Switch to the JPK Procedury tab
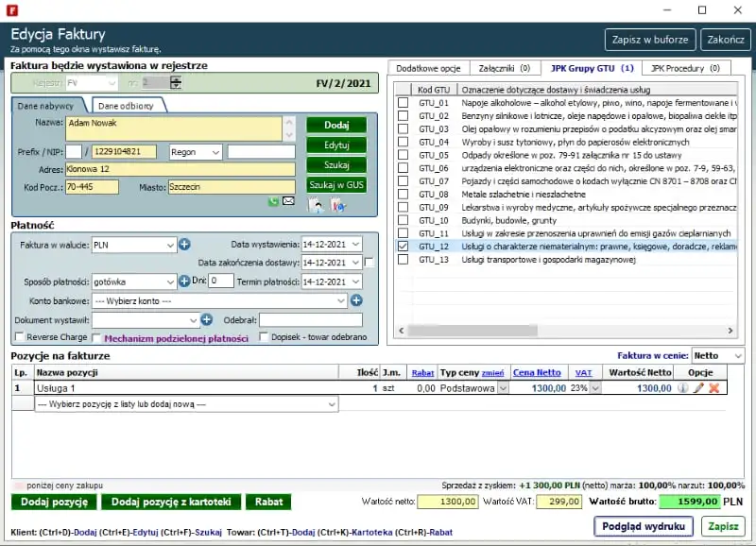 pos(685,68)
